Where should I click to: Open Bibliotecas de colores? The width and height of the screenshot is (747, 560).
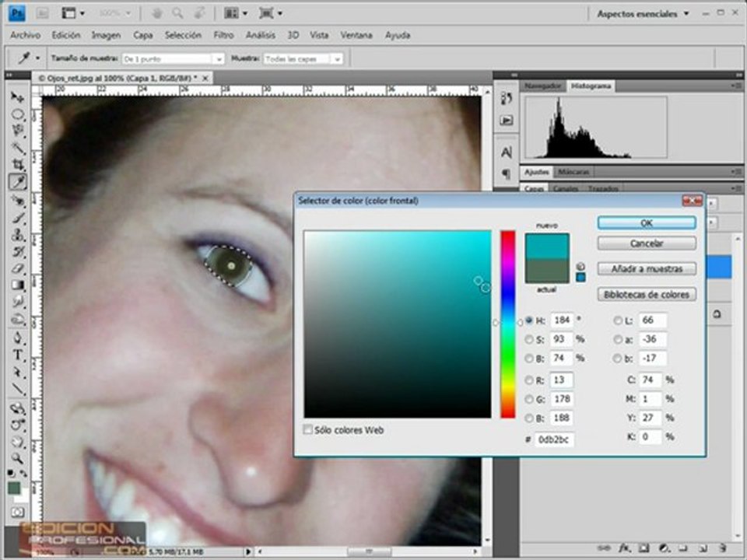(x=647, y=295)
